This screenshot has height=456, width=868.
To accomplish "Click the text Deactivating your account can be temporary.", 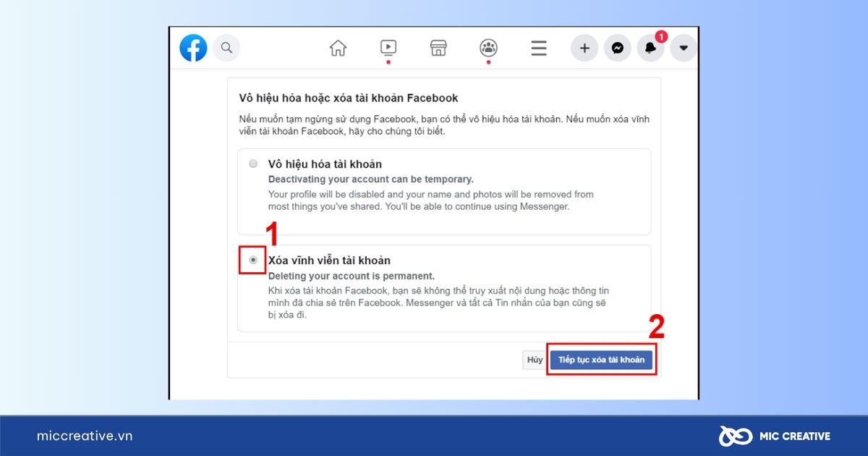I will 371,179.
